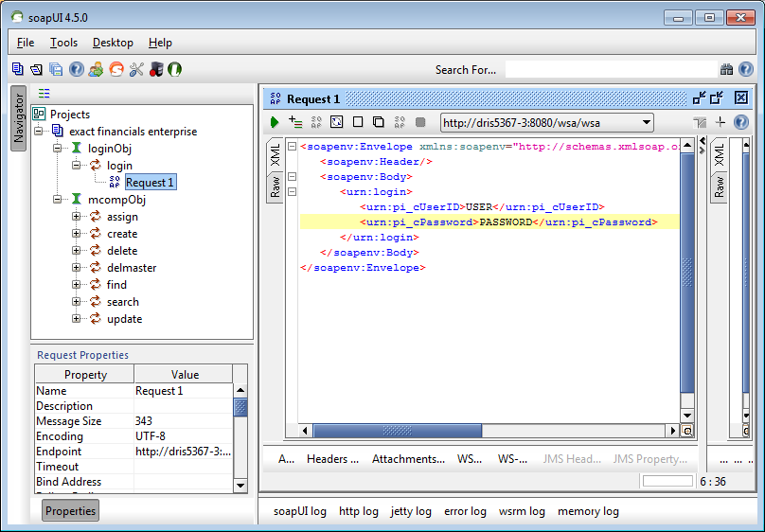Image resolution: width=765 pixels, height=532 pixels.
Task: Click the green list icon above the Projects tree
Action: 44,93
